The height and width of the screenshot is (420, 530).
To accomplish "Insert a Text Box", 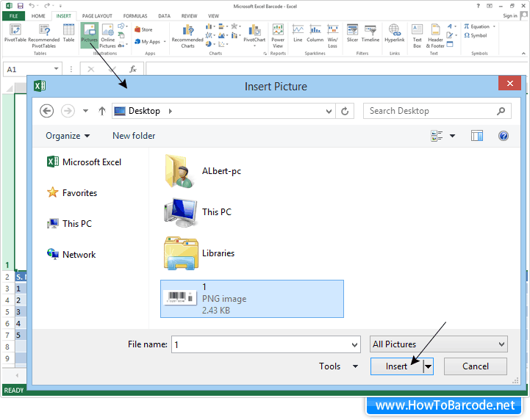I will tap(417, 36).
